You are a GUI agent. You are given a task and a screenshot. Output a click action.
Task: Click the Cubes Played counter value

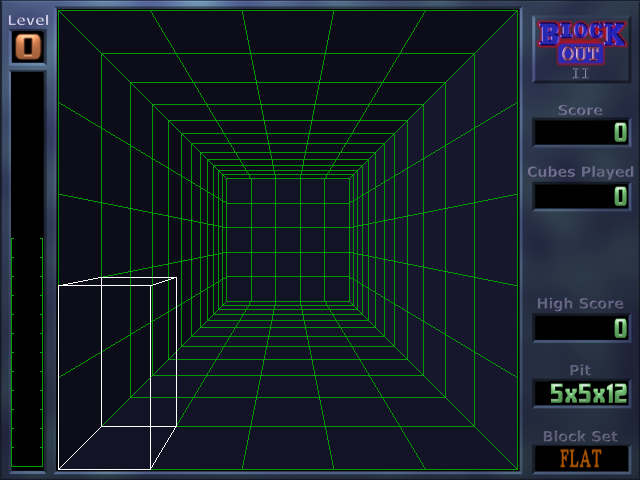coord(581,196)
